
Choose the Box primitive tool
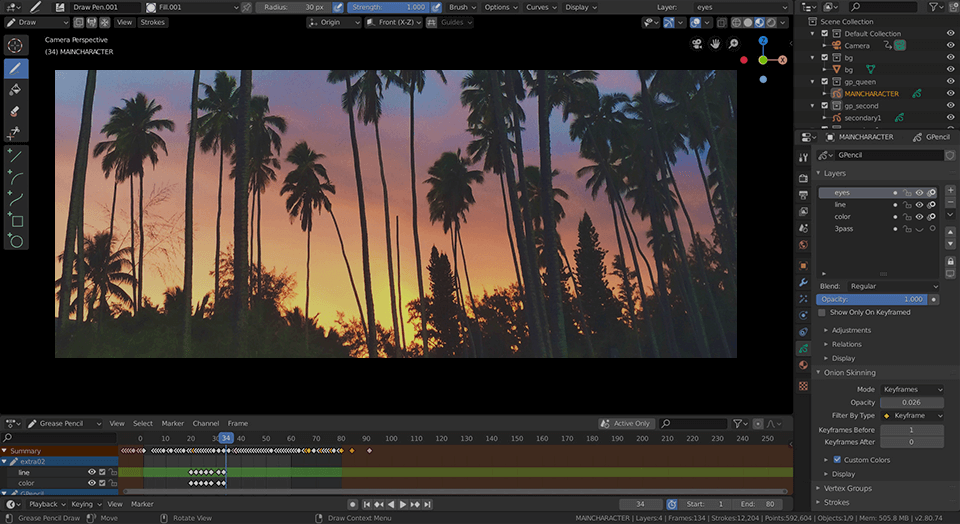(x=16, y=221)
